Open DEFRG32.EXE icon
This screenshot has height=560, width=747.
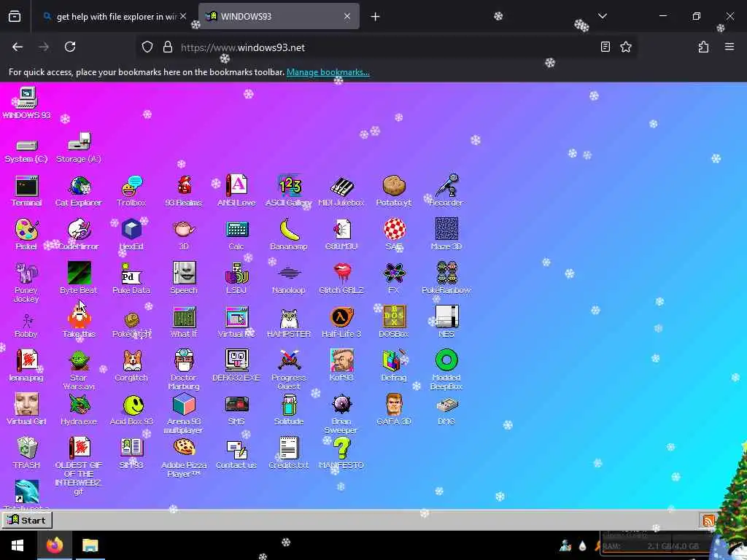[x=237, y=366]
